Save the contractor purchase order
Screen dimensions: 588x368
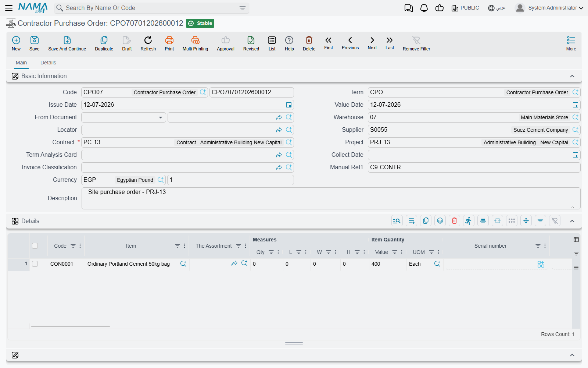point(35,43)
